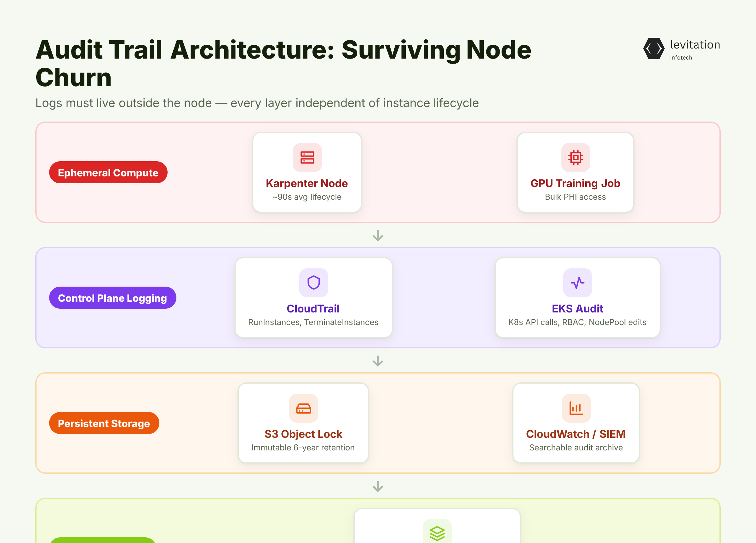
Task: Click the CloudTrail card title
Action: [313, 309]
